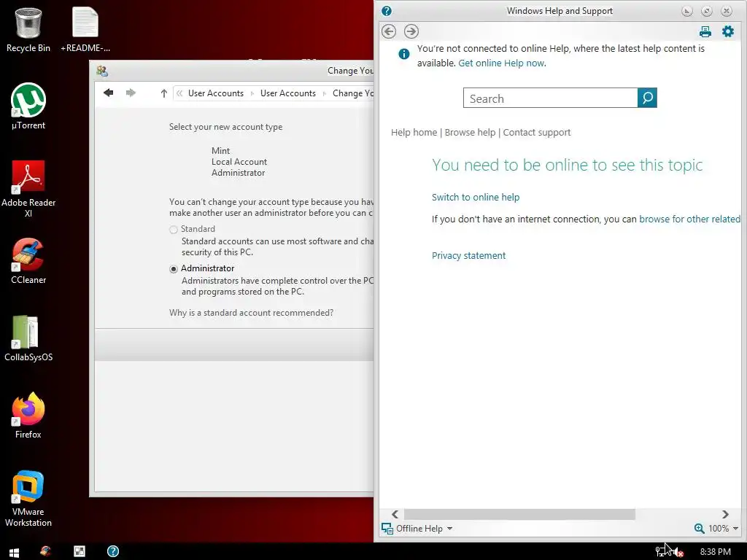This screenshot has width=747, height=560.
Task: Launch Firefox from the desktop
Action: tap(28, 415)
